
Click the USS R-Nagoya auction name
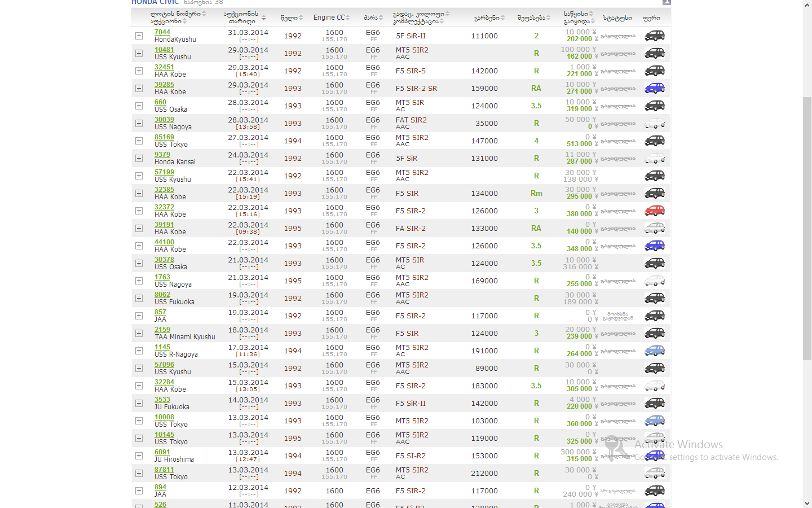pyautogui.click(x=176, y=354)
